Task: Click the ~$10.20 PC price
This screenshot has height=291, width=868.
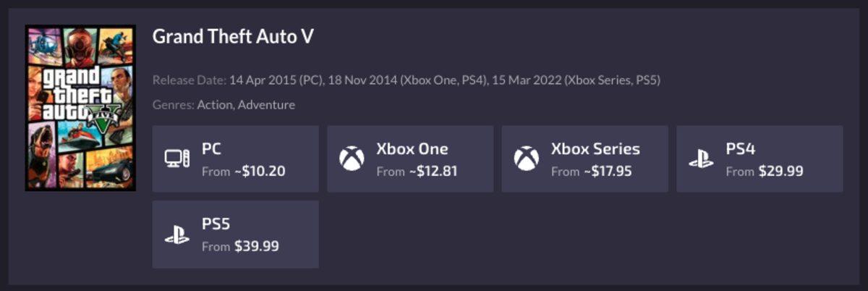Action: pos(259,172)
